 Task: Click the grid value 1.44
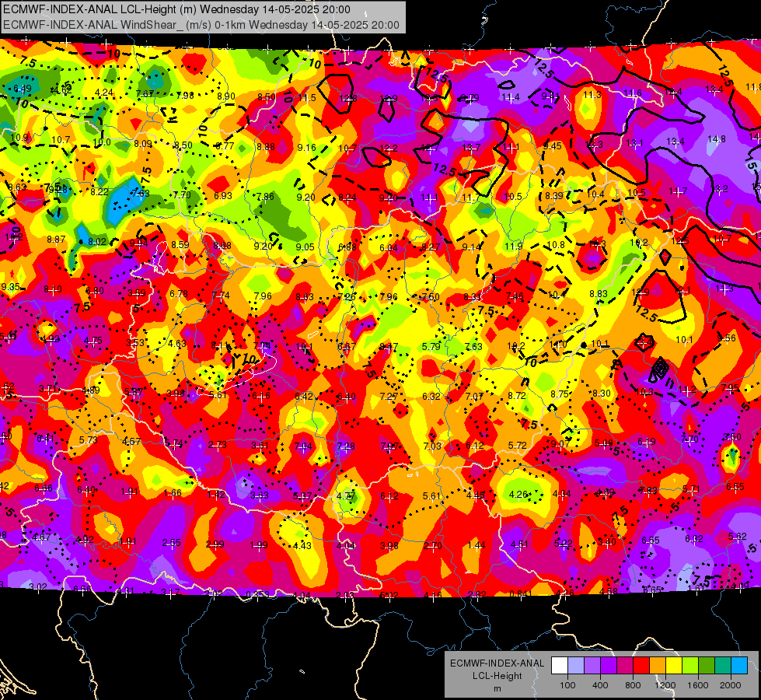pos(476,545)
